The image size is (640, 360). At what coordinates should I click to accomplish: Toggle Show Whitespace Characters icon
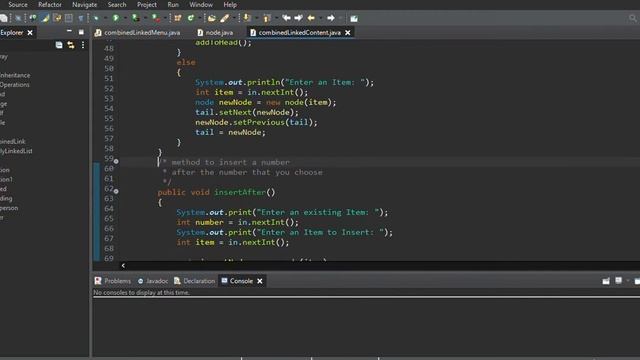(x=80, y=18)
